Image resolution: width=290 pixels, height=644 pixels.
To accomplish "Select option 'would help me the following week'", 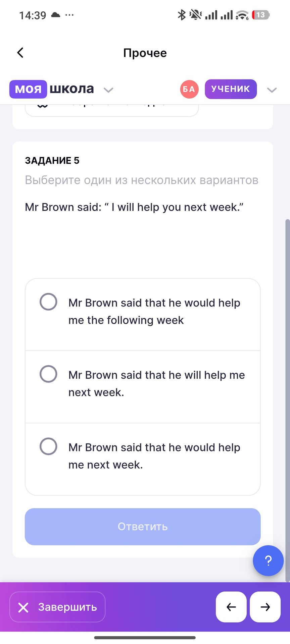I will (x=143, y=315).
